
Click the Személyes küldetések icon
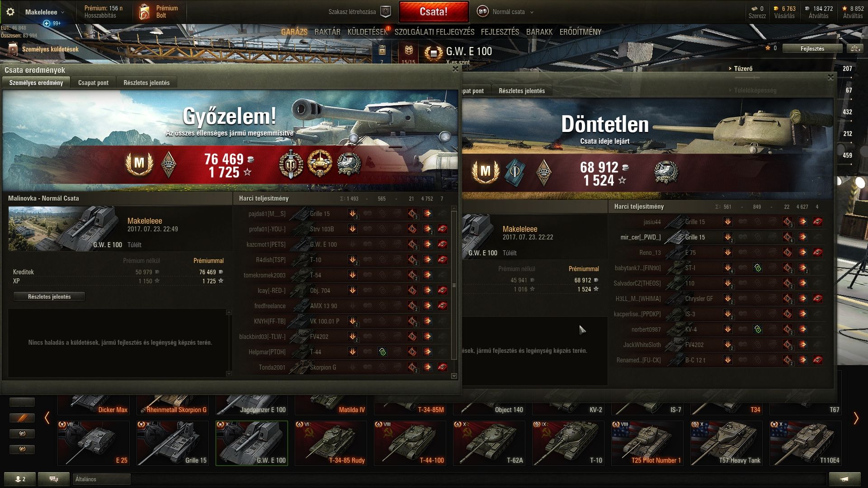13,49
